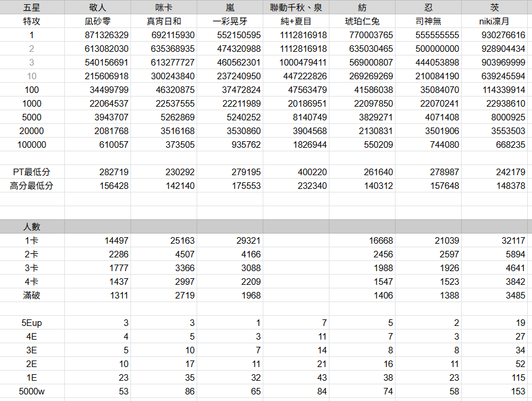
Task: Select the 特攻 row label
Action: pyautogui.click(x=32, y=21)
